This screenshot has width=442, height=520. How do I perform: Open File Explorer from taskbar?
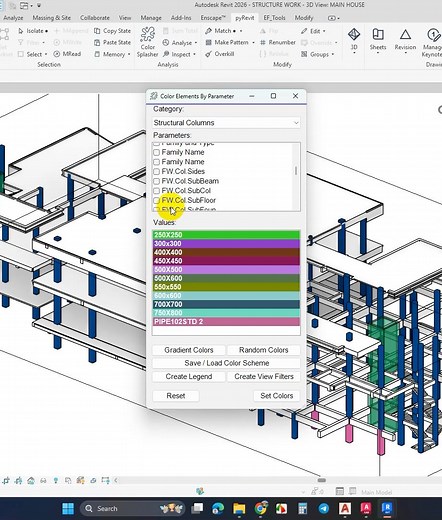pyautogui.click(x=239, y=509)
